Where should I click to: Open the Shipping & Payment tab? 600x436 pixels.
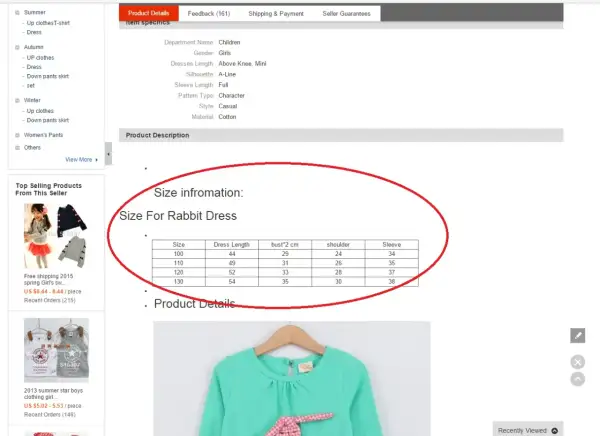click(276, 13)
